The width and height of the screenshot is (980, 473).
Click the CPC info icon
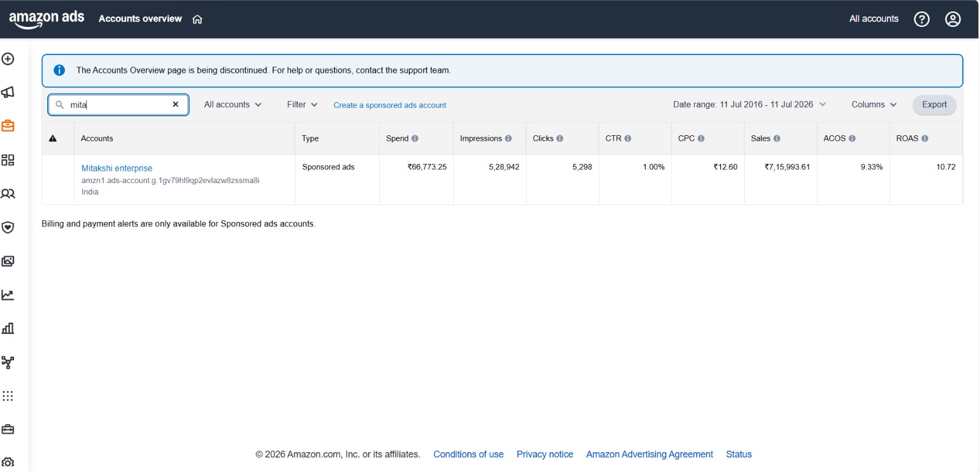pyautogui.click(x=701, y=138)
